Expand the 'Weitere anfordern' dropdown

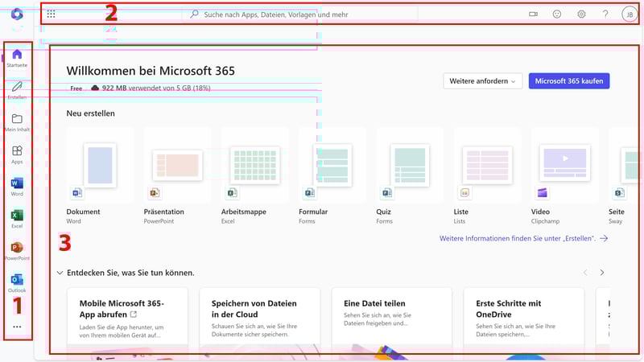[x=483, y=81]
